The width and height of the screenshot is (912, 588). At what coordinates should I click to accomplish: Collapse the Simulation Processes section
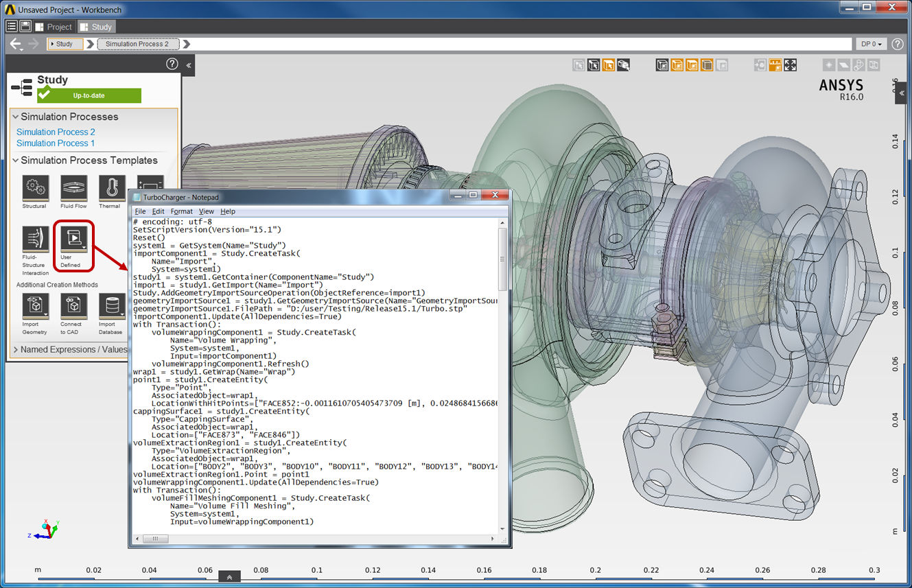click(x=15, y=117)
